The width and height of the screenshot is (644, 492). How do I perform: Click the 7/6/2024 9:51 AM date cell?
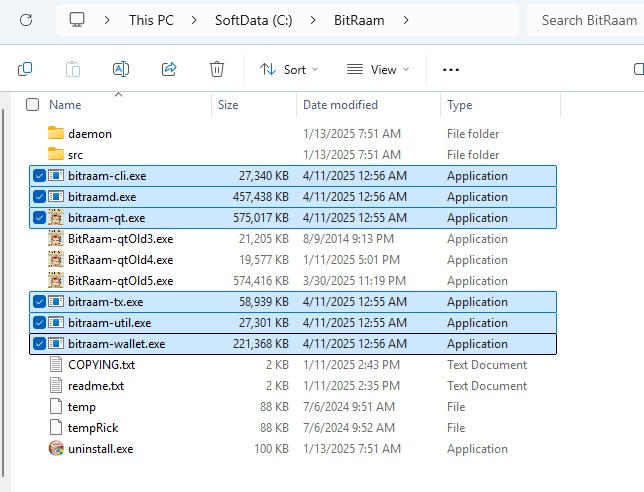(x=349, y=407)
